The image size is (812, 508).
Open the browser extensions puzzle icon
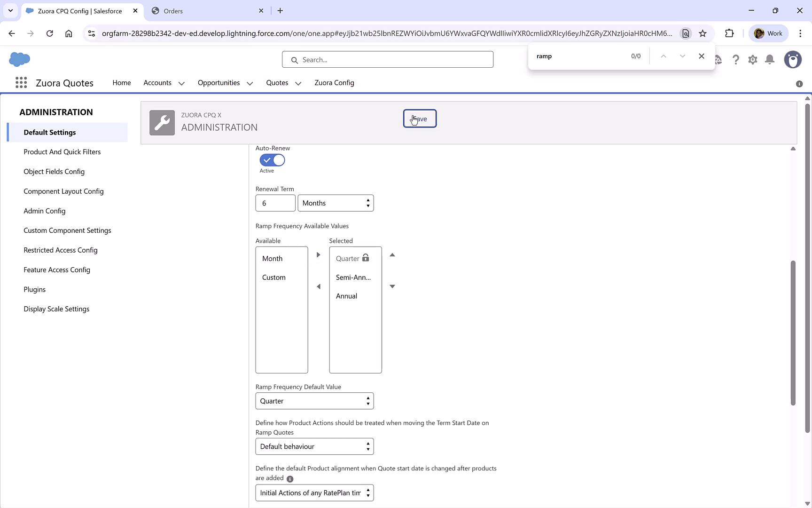click(x=730, y=33)
